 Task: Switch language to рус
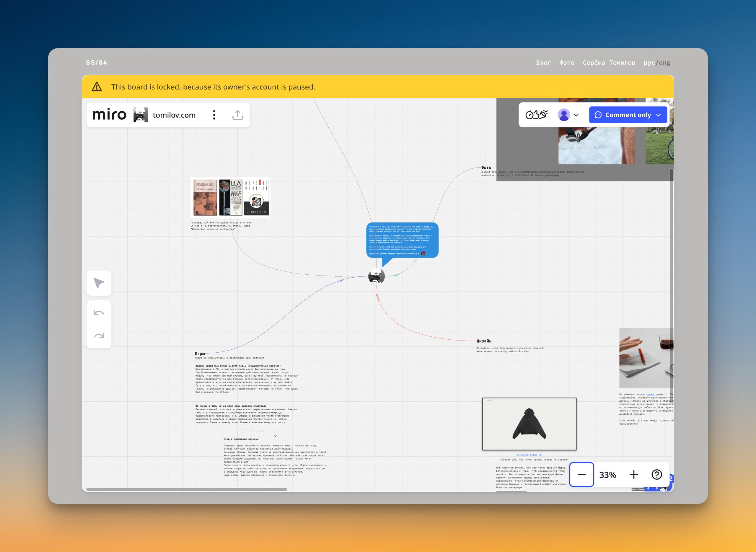point(649,63)
